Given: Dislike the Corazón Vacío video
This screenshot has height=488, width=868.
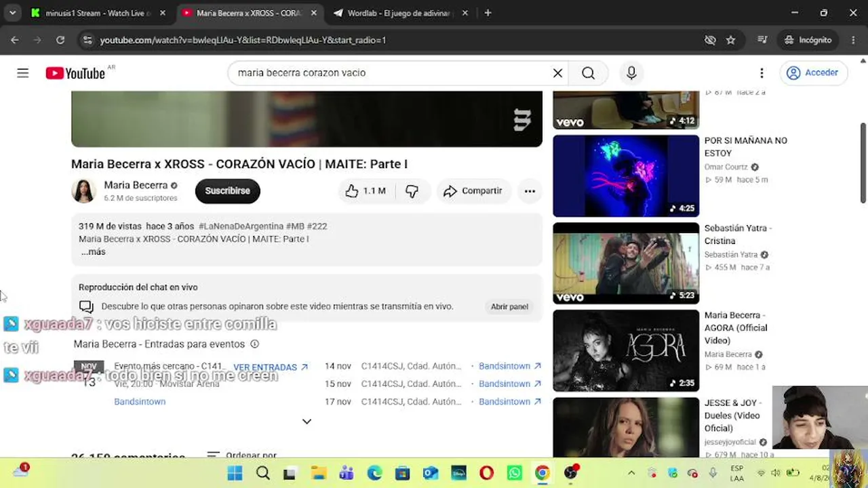Looking at the screenshot, I should click(412, 191).
